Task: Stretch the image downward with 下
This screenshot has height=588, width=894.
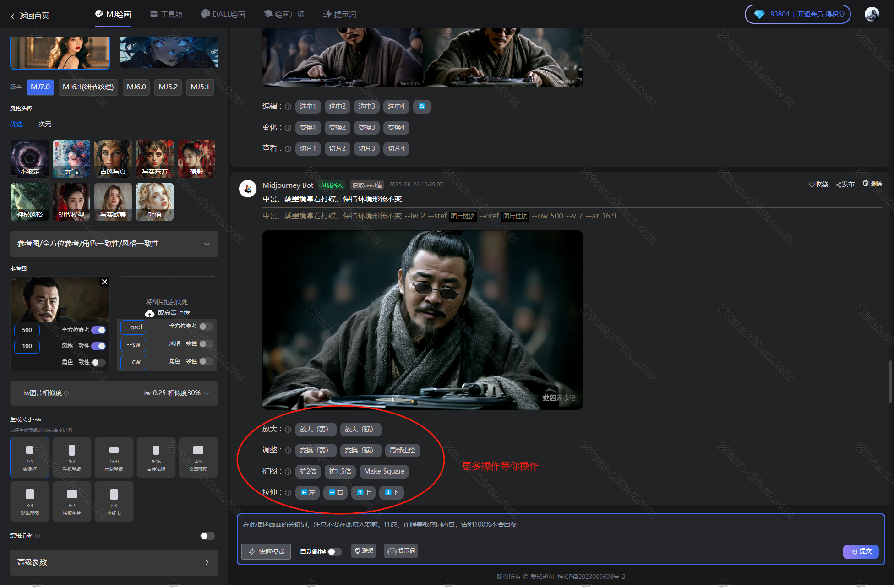Action: click(x=392, y=492)
